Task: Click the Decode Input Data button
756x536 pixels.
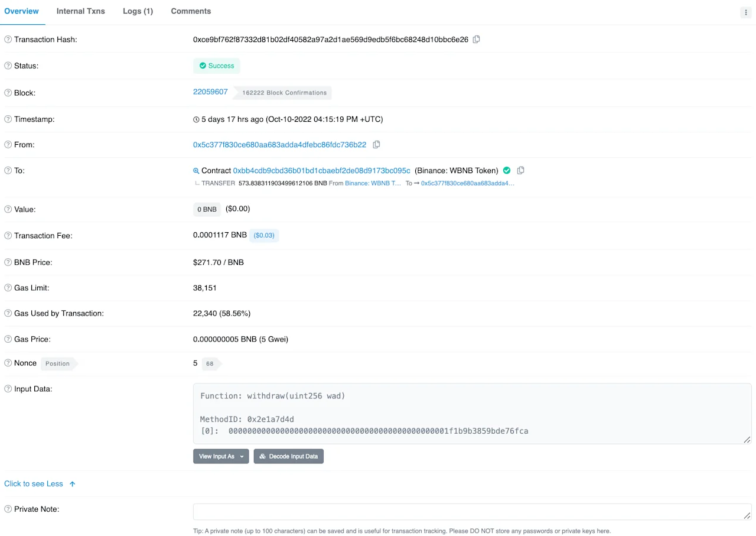Action: point(289,456)
